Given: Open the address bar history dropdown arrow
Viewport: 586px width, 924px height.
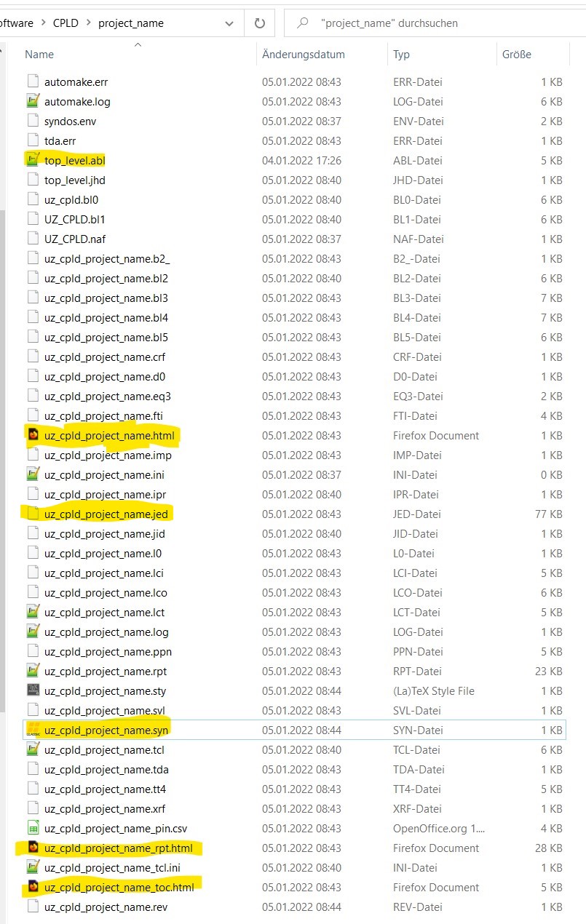Looking at the screenshot, I should [x=229, y=23].
